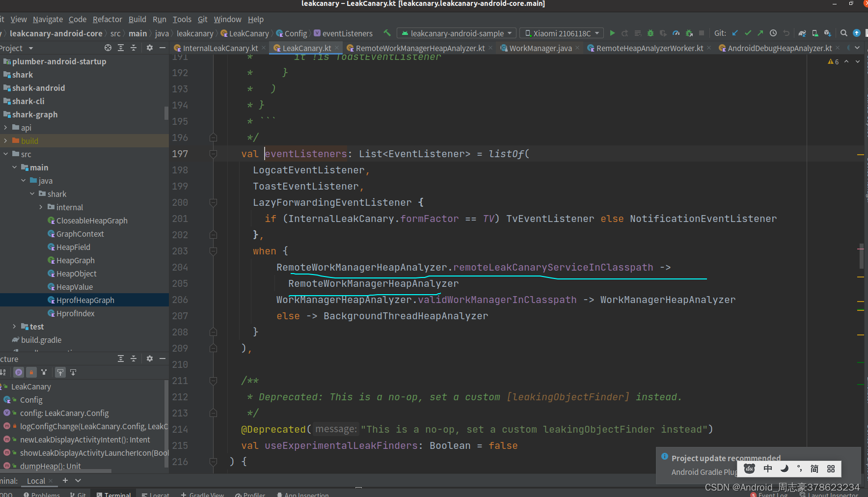This screenshot has height=497, width=868.
Task: Expand the internal package
Action: [41, 207]
